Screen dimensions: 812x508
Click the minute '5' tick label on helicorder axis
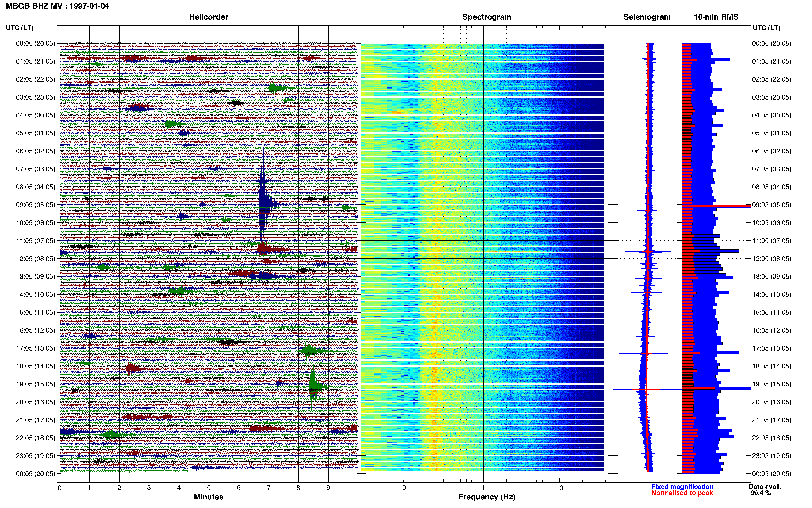209,488
